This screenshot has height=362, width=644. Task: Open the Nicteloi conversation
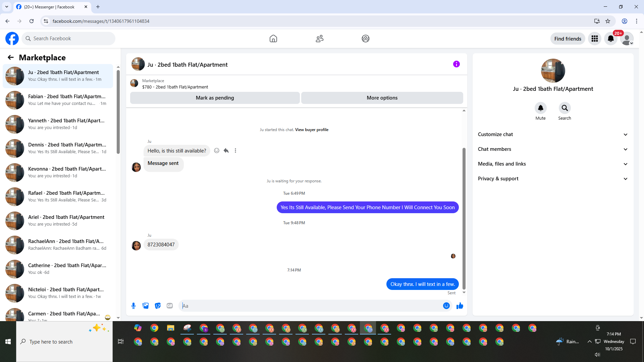tap(58, 293)
